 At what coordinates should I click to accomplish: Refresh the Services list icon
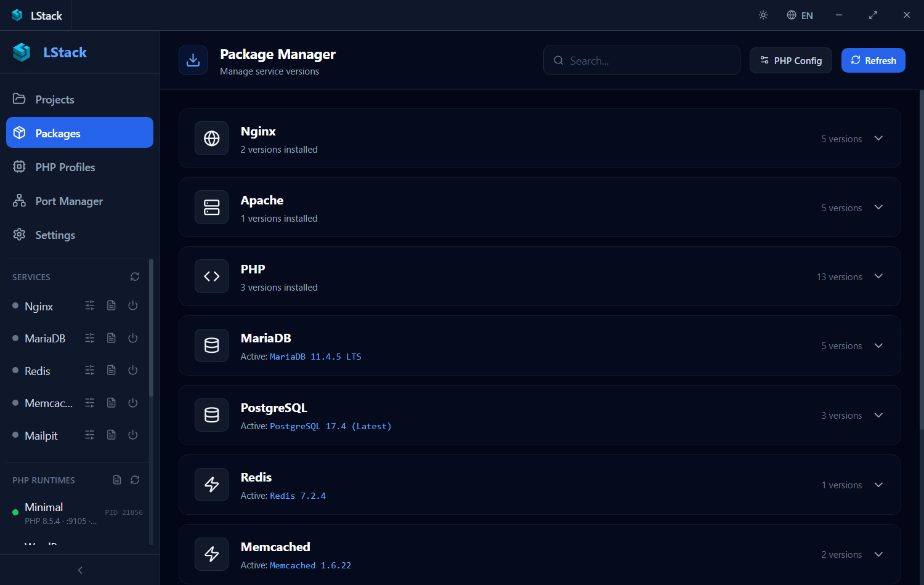coord(135,276)
